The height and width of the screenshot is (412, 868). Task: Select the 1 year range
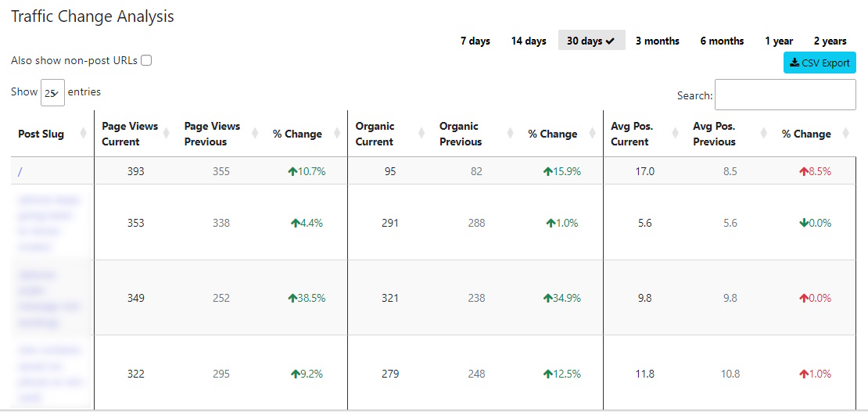click(779, 41)
